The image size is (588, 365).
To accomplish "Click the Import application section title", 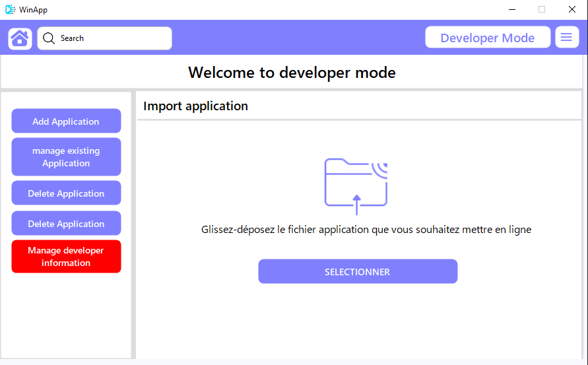I will coord(195,106).
